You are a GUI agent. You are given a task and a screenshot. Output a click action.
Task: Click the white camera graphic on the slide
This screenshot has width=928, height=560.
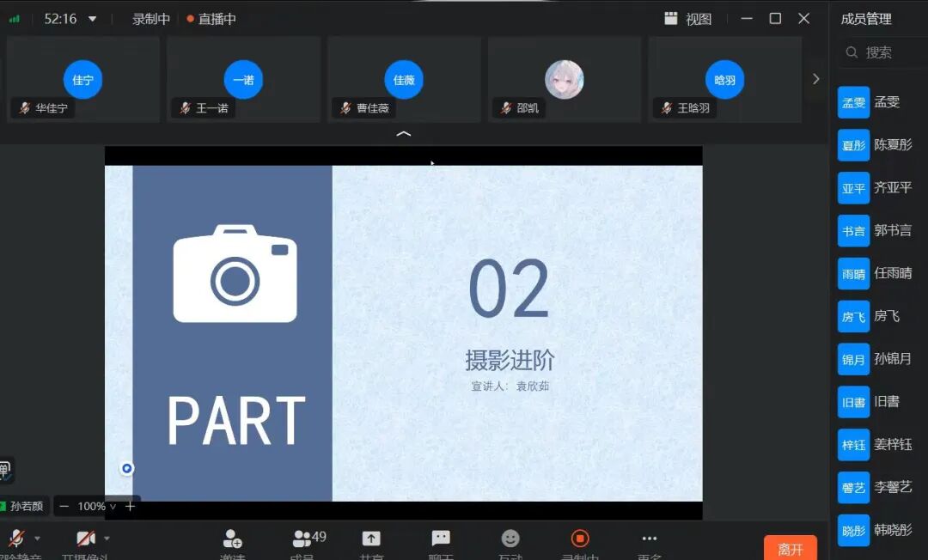point(235,273)
